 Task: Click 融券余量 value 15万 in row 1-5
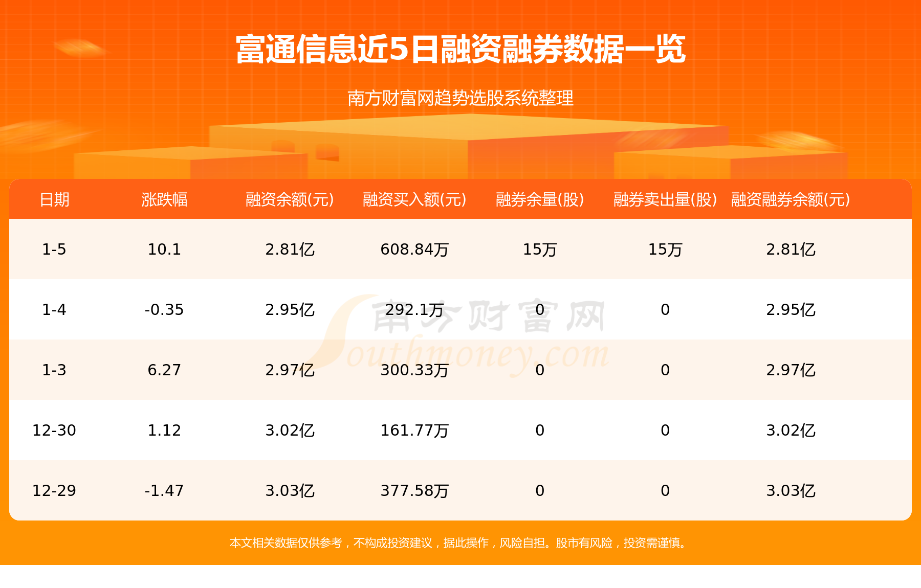(x=540, y=250)
